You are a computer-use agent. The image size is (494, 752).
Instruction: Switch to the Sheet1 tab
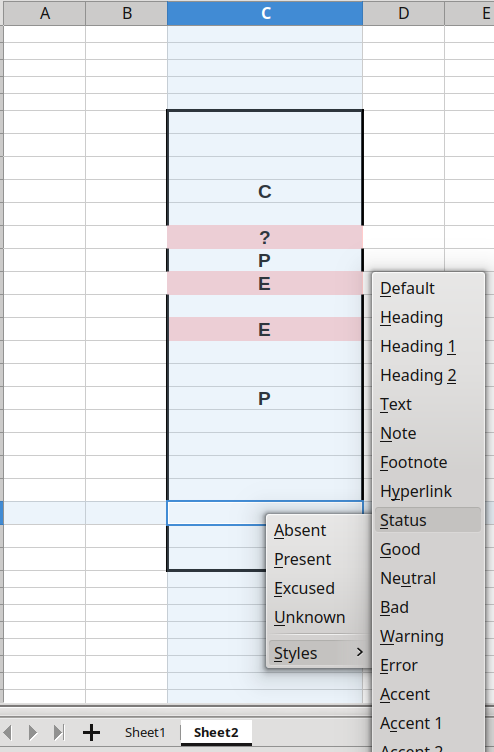tap(145, 732)
